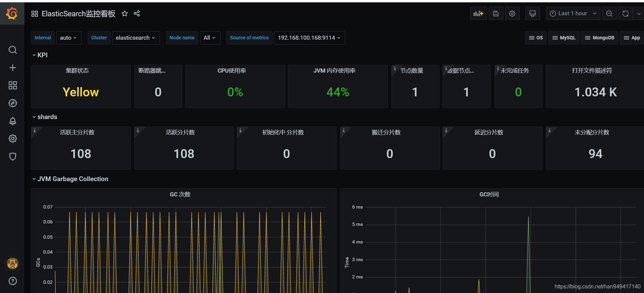Screen dimensions: 644x293
Task: Click the 44% JVM memory value
Action: coord(338,92)
